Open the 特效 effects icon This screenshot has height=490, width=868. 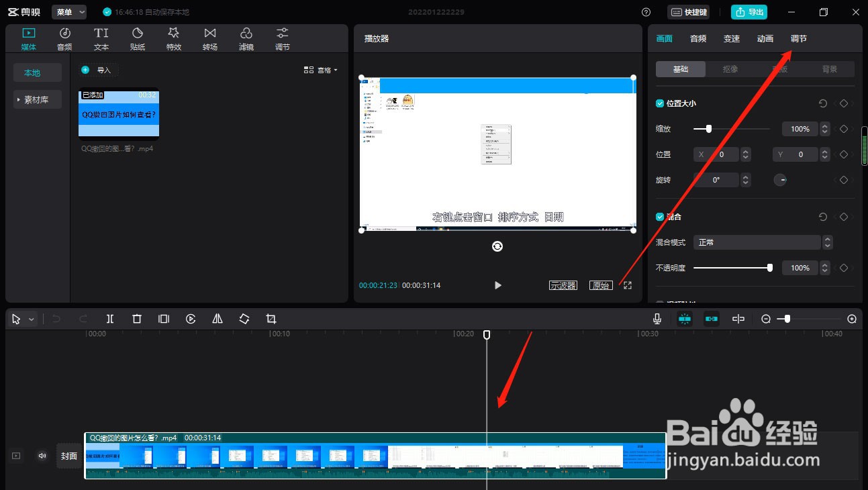point(174,38)
